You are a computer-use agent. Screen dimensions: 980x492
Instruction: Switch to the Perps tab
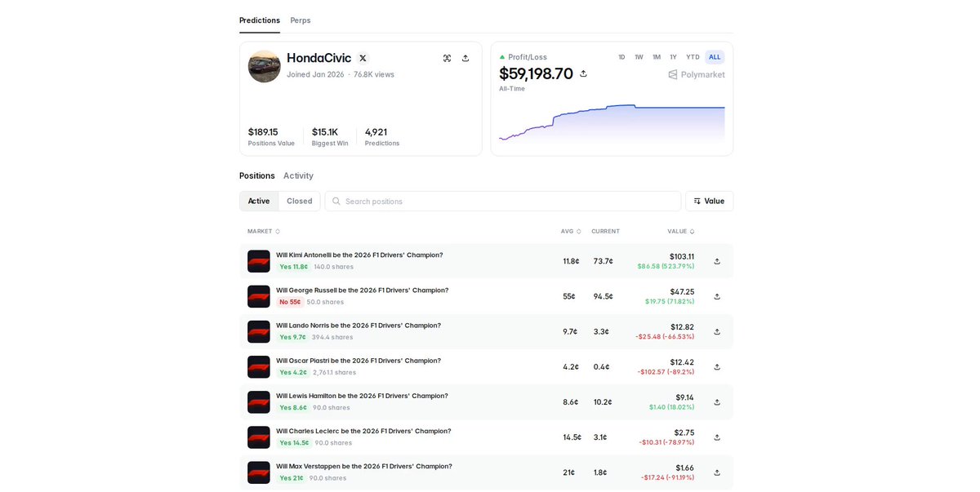click(x=301, y=20)
